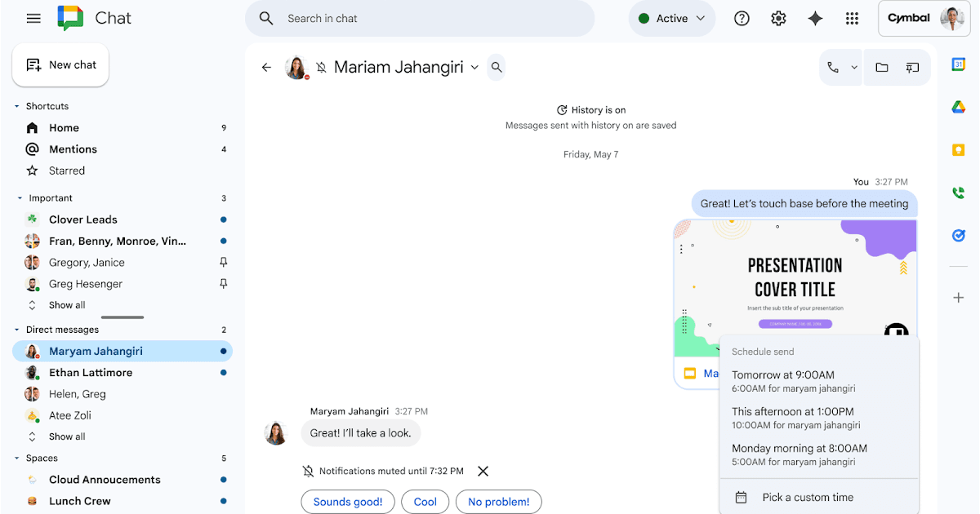Viewport: 980px width, 514px height.
Task: Open Google Calendar in side panel
Action: pos(959,65)
